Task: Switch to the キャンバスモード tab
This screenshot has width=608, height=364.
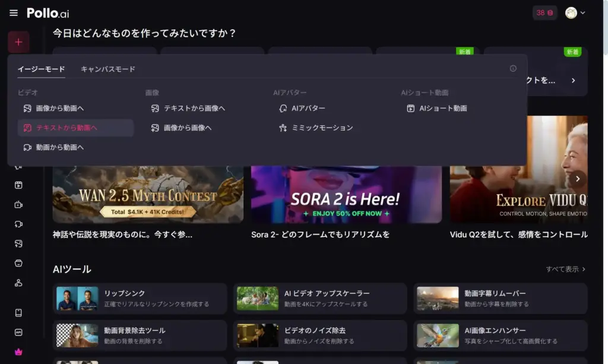Action: pos(108,69)
